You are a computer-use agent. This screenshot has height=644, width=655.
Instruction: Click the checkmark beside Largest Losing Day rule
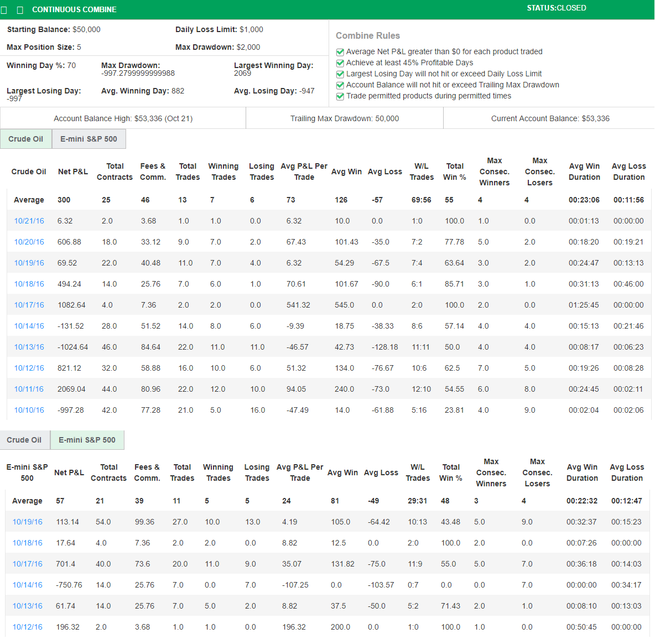340,74
